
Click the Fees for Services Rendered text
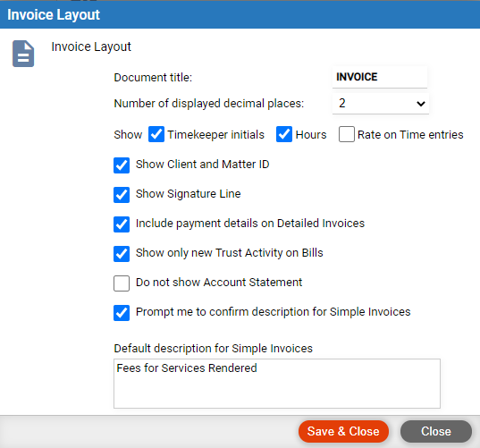coord(187,368)
